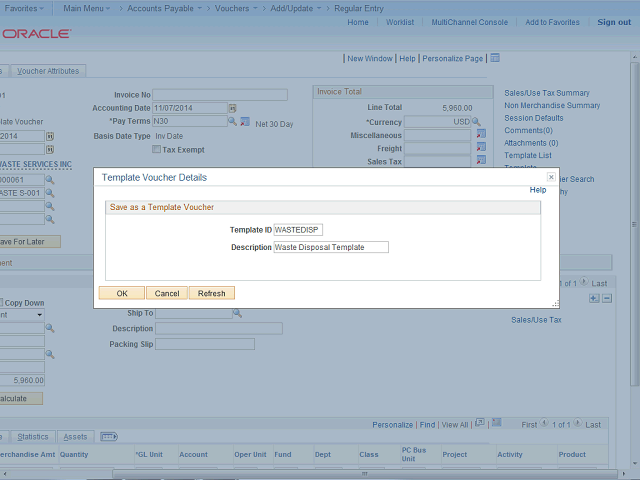Click Add to Favorites link

552,22
